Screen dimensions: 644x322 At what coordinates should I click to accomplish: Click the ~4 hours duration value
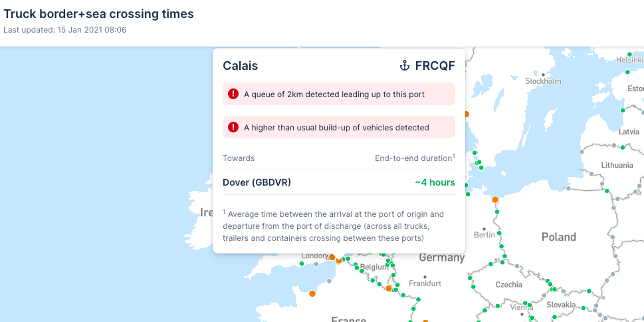coord(435,182)
